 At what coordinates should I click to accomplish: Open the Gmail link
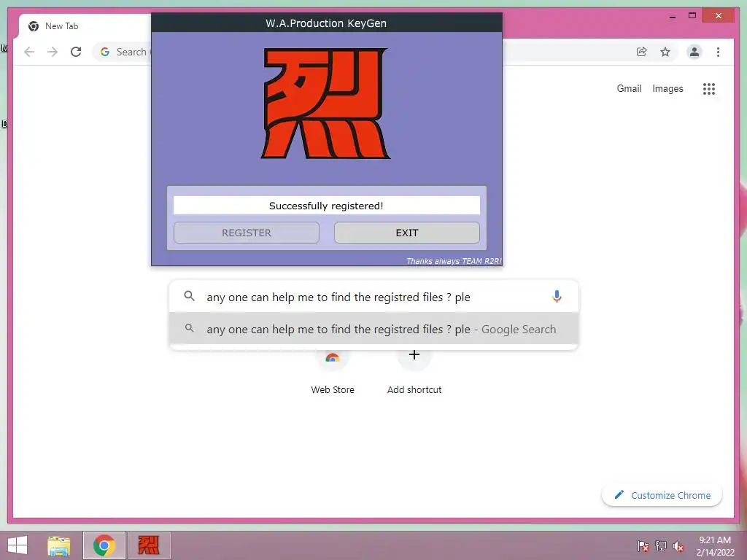pos(629,88)
